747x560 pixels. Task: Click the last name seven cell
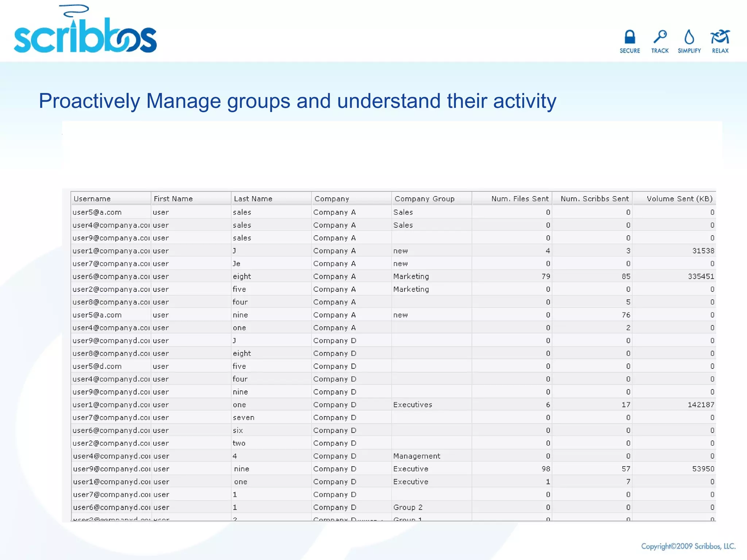[271, 417]
